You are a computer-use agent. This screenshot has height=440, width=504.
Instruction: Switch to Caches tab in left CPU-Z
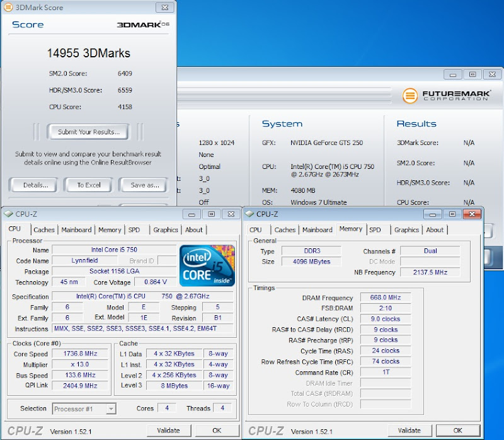(x=44, y=229)
